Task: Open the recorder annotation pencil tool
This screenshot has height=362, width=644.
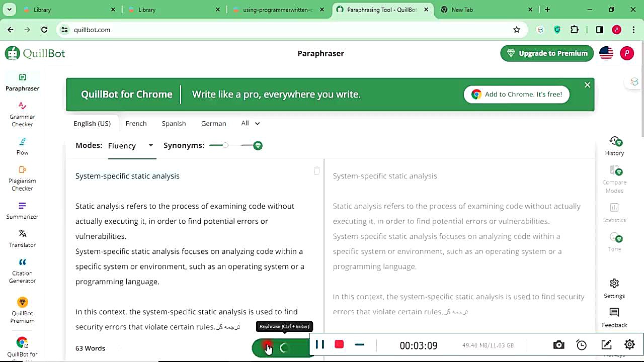Action: 606,345
